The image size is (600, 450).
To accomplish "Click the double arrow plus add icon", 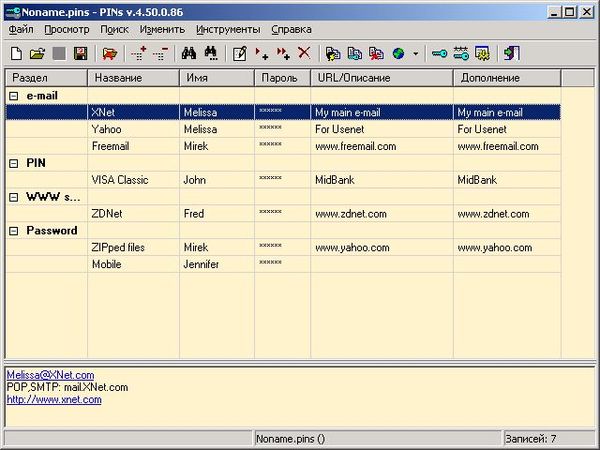I will [283, 54].
